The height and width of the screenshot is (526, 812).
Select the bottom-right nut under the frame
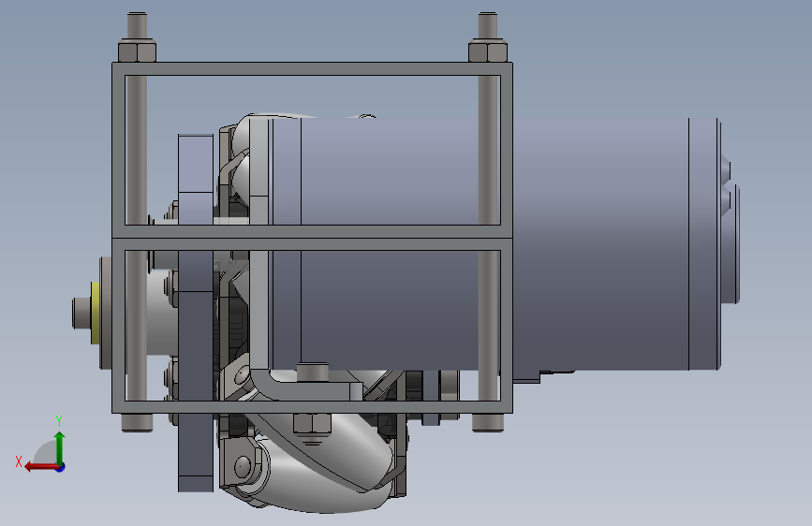click(x=488, y=422)
